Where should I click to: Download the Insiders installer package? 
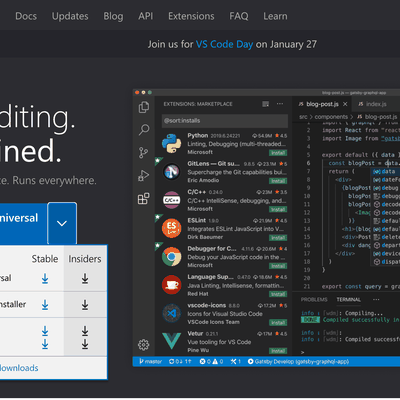[x=85, y=305]
